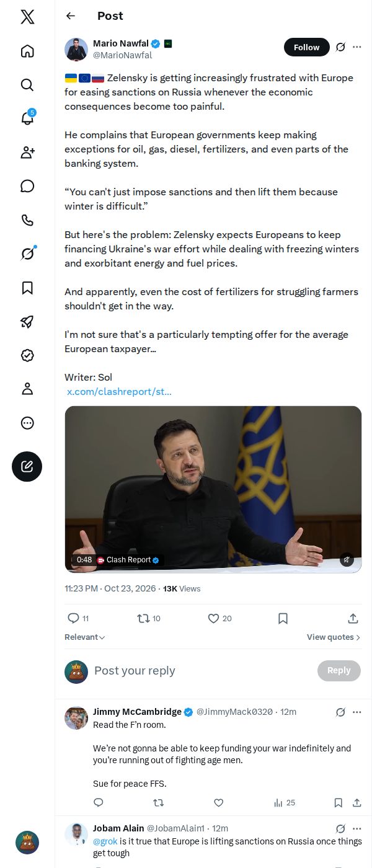
Task: Unmute the video sound
Action: 347,559
